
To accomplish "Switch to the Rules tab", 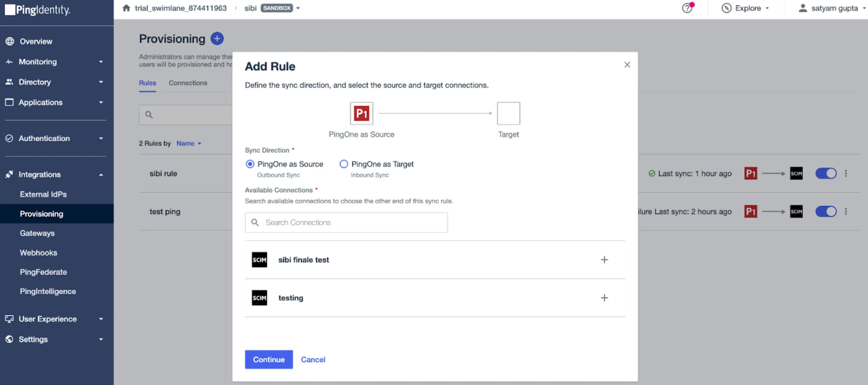I will (147, 83).
